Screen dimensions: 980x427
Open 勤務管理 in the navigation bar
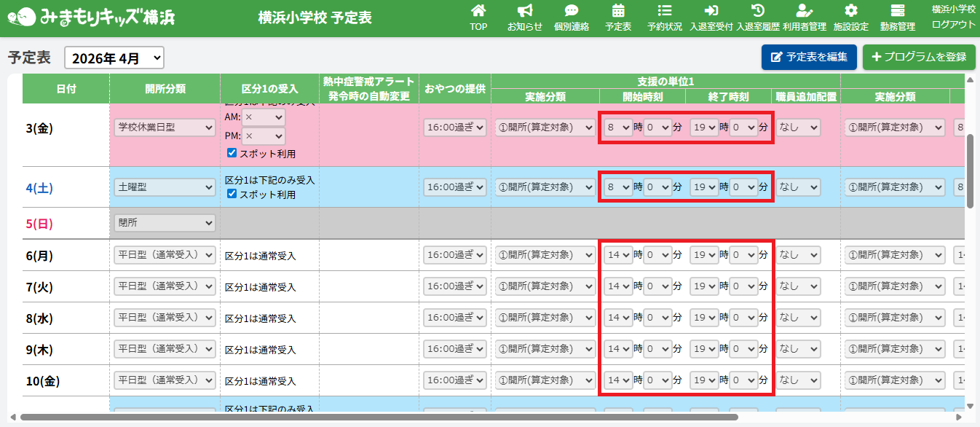point(897,17)
